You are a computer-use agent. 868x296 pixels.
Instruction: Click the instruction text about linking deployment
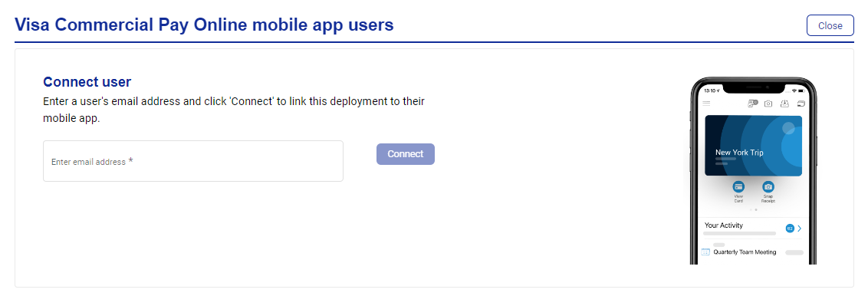pyautogui.click(x=234, y=110)
